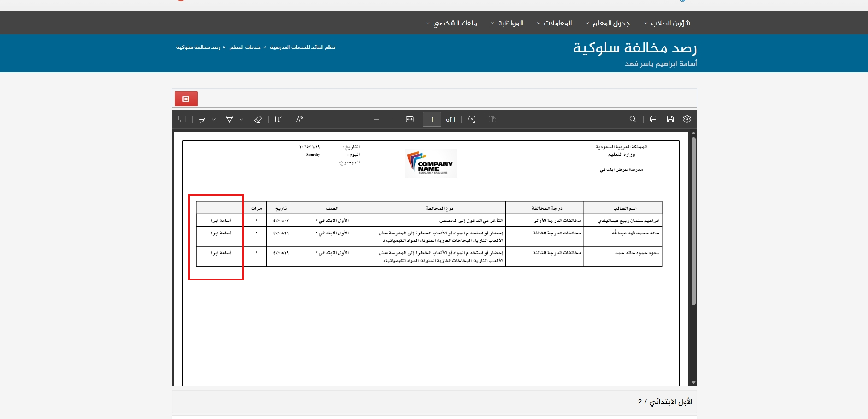This screenshot has width=868, height=419.
Task: Search within the PDF document
Action: (x=633, y=119)
